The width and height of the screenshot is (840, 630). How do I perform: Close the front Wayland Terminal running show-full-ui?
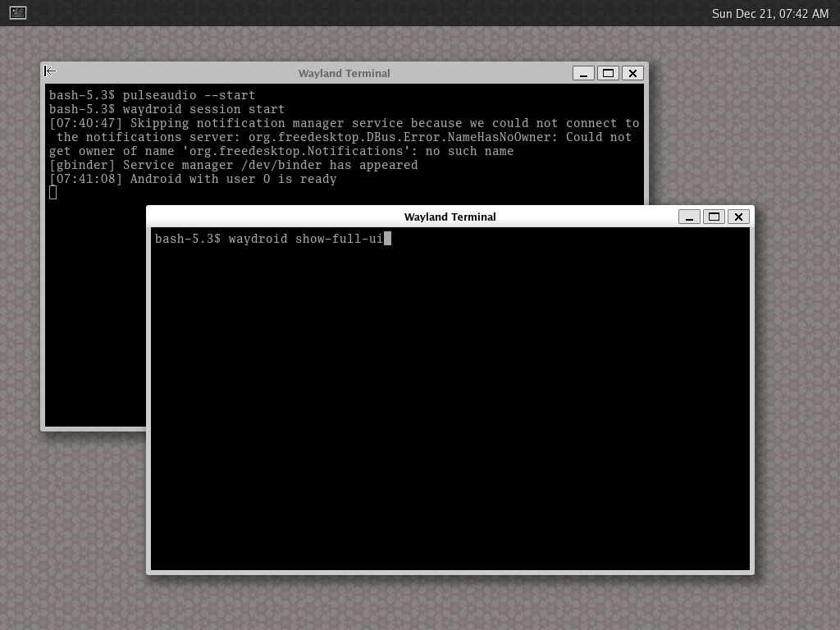(738, 217)
